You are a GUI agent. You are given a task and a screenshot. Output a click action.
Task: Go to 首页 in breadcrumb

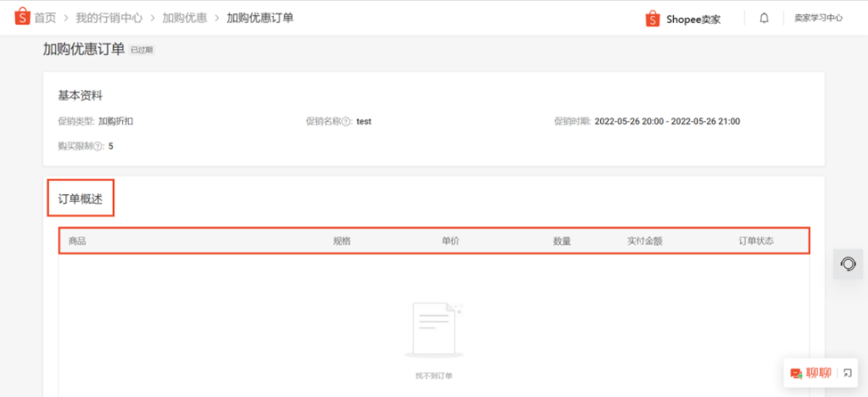(x=45, y=18)
